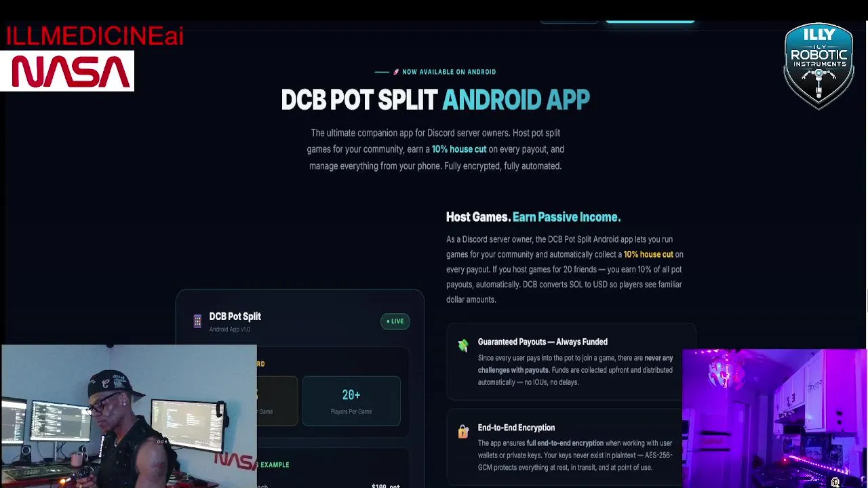Screen dimensions: 868x488
Task: Click the ILLY Robotic Instruments shield logo
Action: (818, 66)
